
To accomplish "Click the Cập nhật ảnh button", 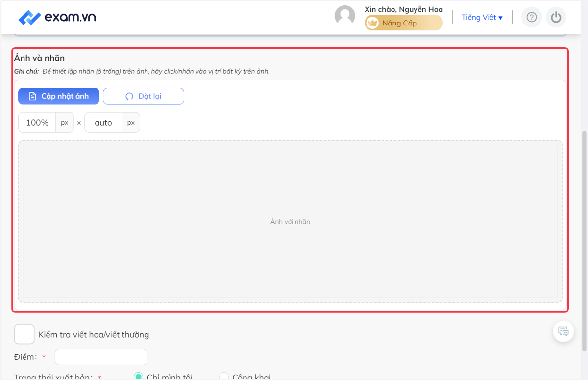I will [59, 96].
